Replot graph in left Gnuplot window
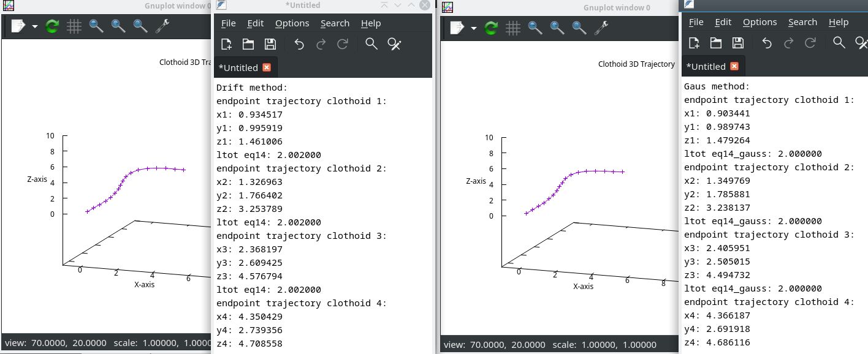 pyautogui.click(x=53, y=26)
